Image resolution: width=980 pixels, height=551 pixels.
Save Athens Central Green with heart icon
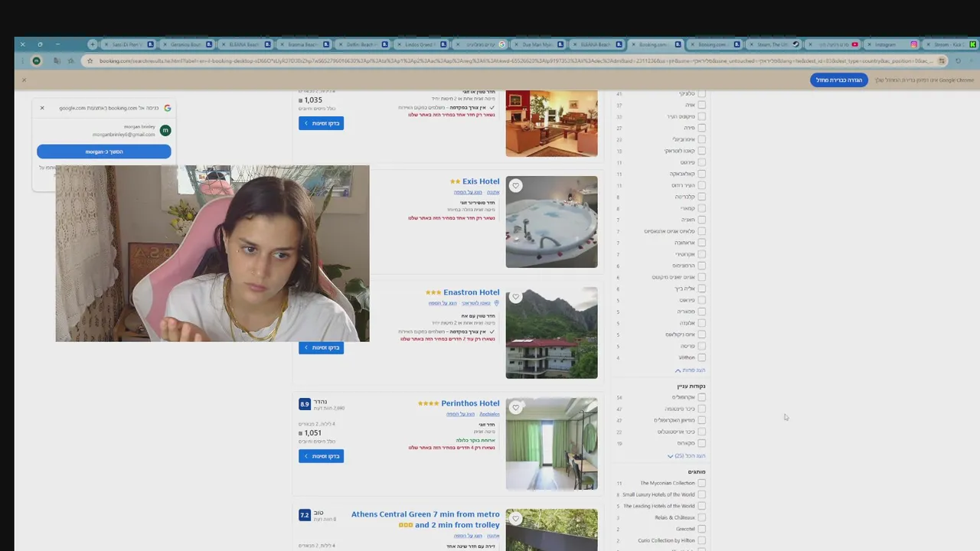(x=515, y=519)
